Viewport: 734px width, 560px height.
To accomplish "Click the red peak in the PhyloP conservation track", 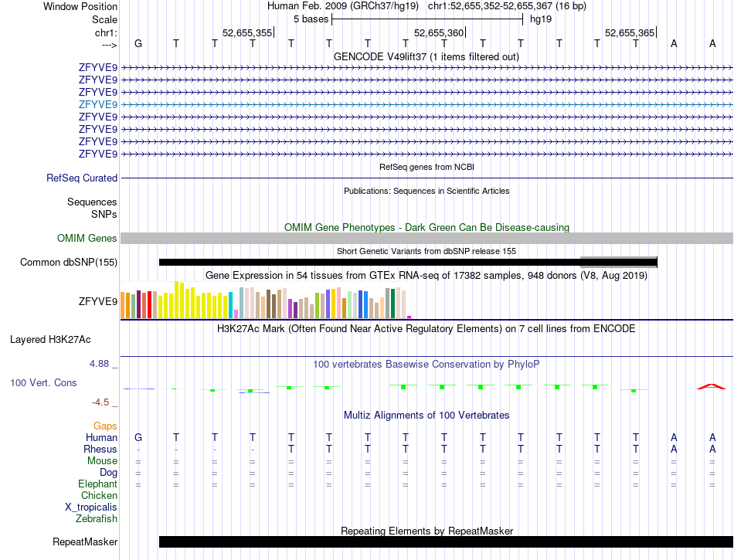I will (712, 385).
